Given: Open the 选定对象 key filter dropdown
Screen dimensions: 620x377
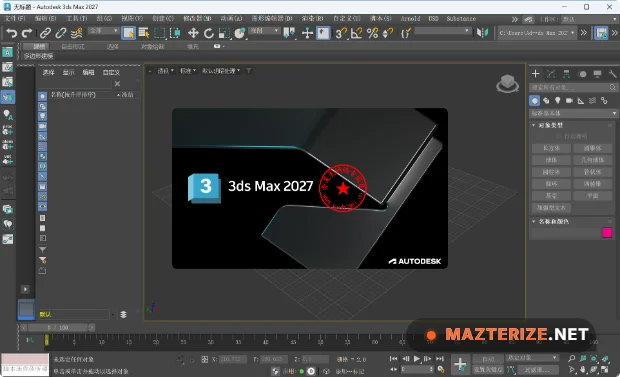Looking at the screenshot, I should point(532,358).
